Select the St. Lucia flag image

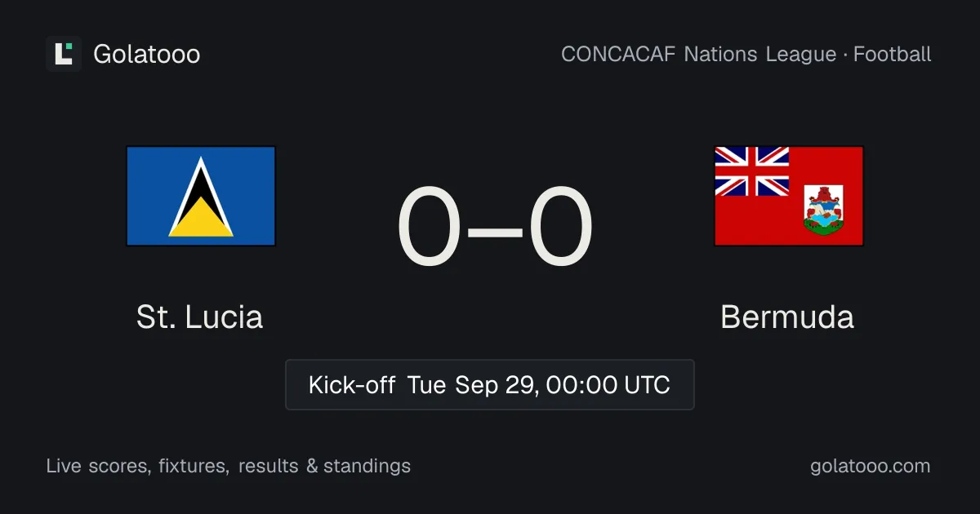[x=201, y=196]
